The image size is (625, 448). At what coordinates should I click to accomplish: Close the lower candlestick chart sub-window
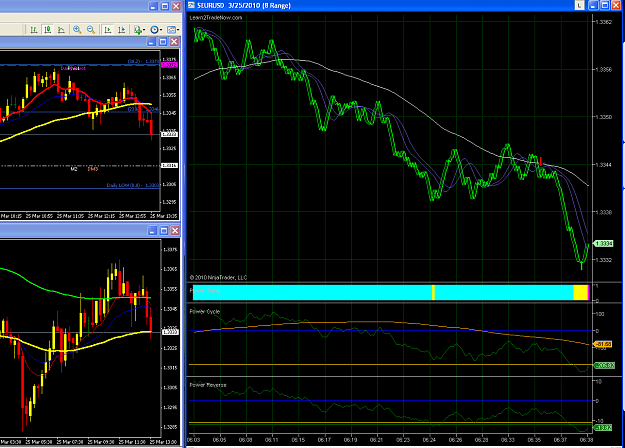point(175,230)
